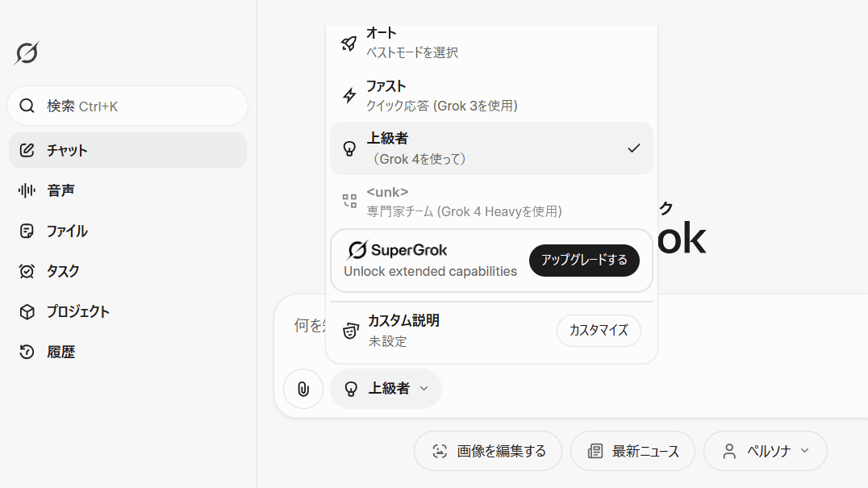This screenshot has width=868, height=488.
Task: Click the 最新ニュース button
Action: [632, 451]
